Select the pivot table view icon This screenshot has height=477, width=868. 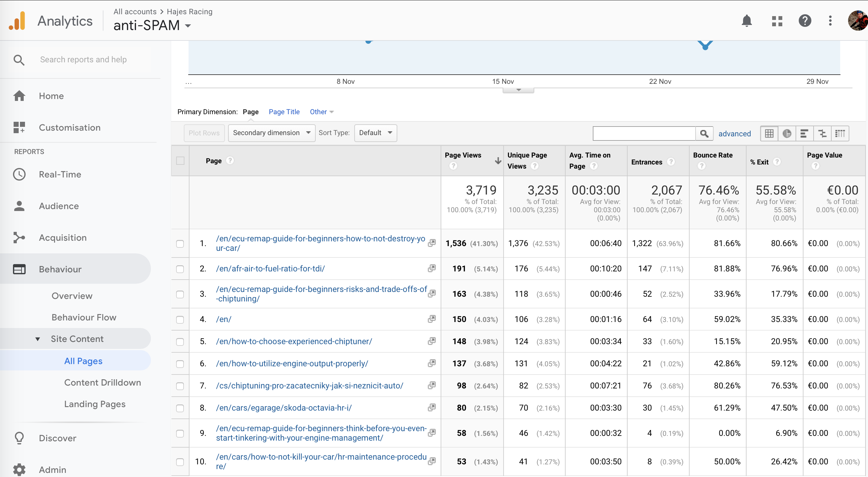coord(840,133)
